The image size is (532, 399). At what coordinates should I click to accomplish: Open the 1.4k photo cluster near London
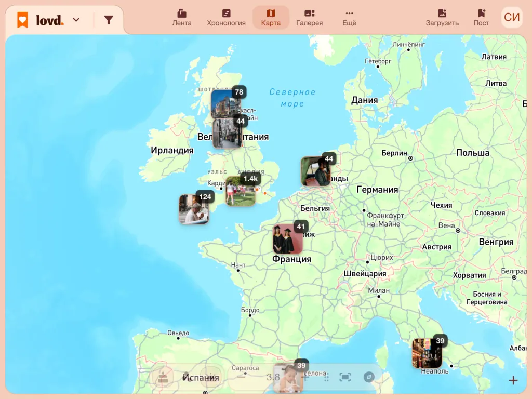[x=241, y=191]
